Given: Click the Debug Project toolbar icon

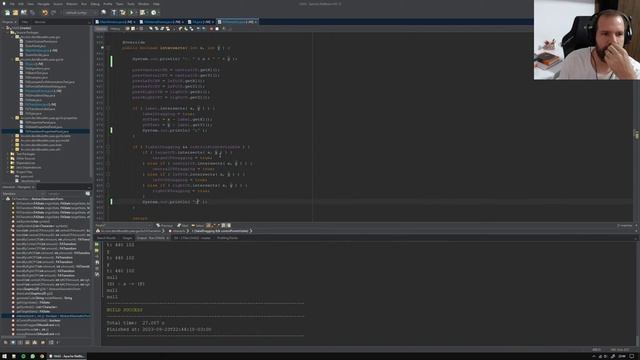Looking at the screenshot, I should (142, 13).
